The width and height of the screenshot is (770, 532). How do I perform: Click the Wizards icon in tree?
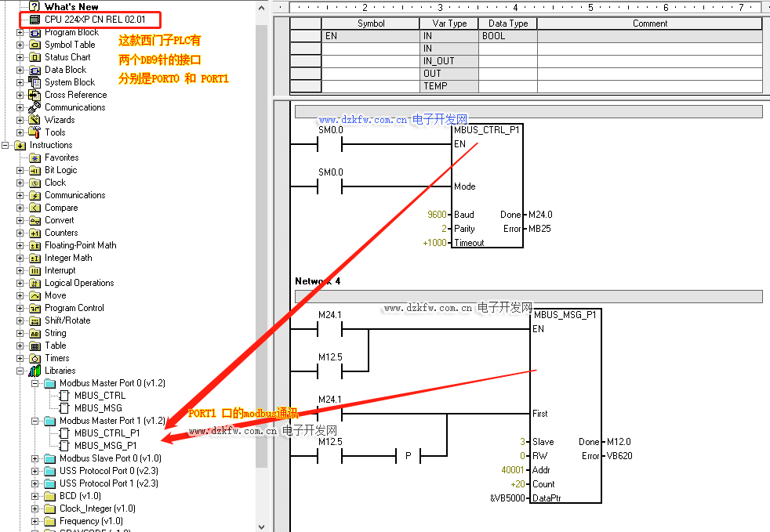tap(35, 120)
